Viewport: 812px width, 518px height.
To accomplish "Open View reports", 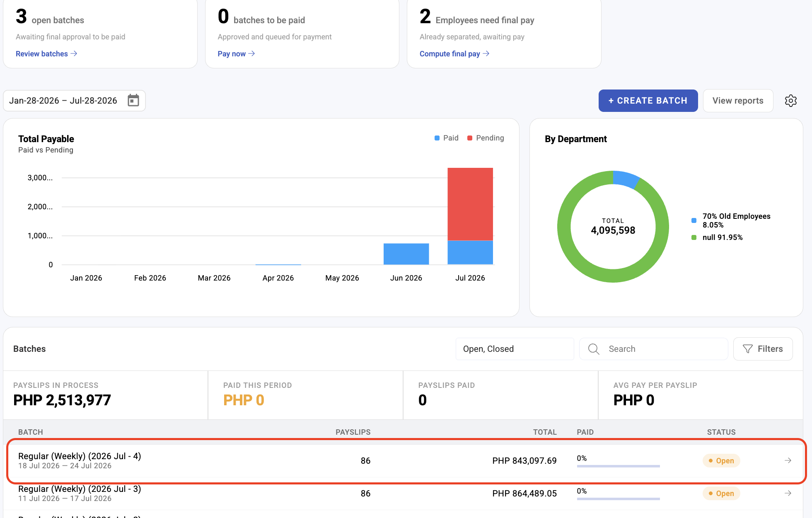I will [x=738, y=101].
